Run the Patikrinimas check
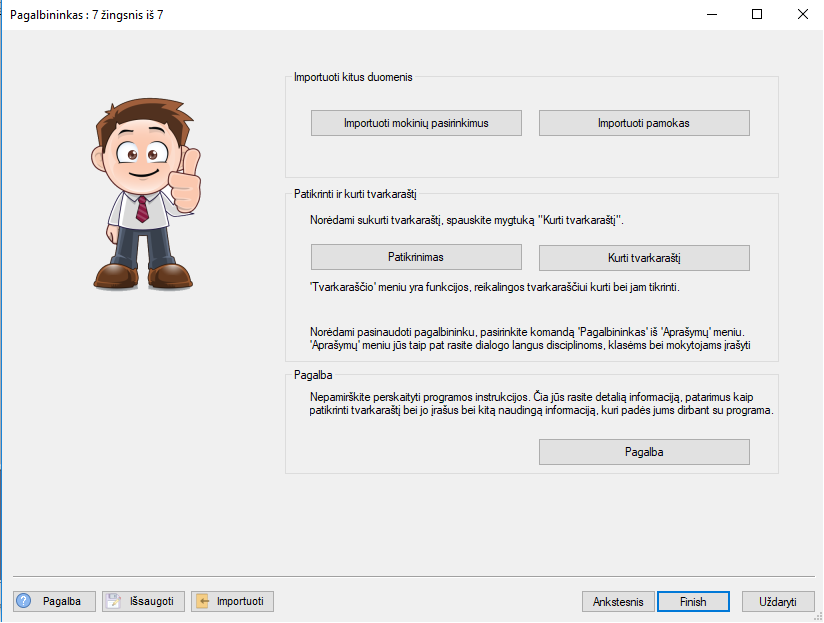The height and width of the screenshot is (623, 824). click(x=415, y=257)
